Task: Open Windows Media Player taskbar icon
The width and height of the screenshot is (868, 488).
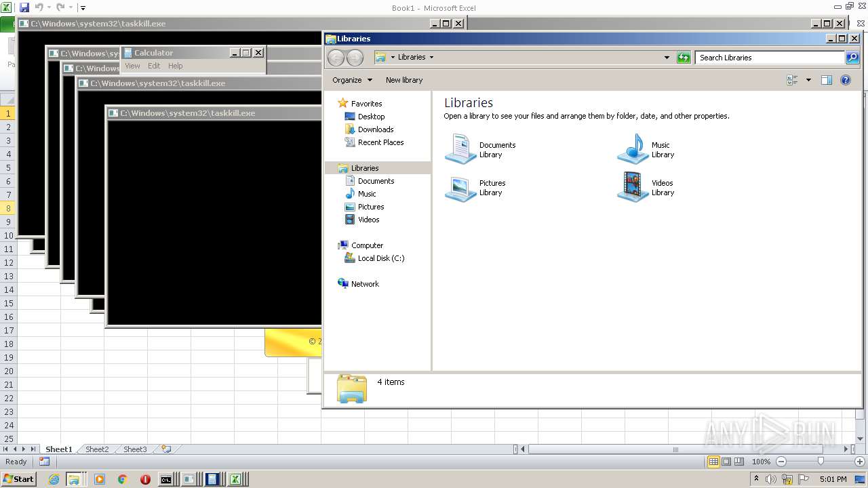Action: (x=100, y=479)
